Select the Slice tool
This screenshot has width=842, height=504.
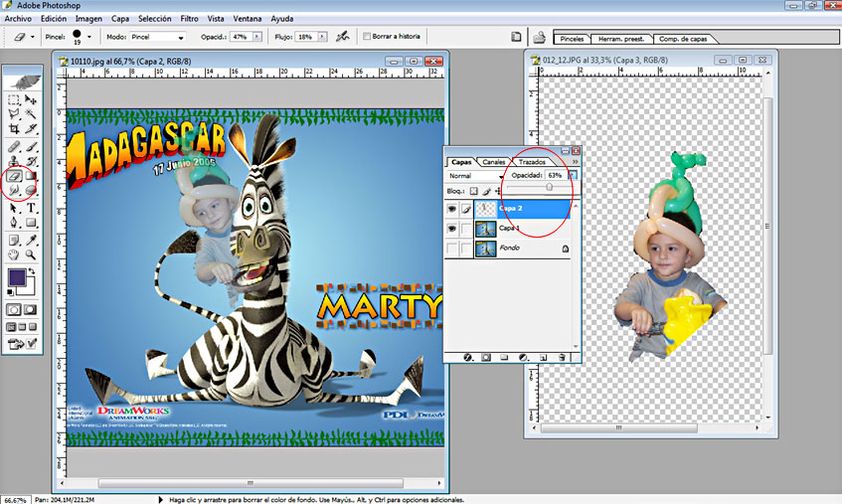point(31,129)
